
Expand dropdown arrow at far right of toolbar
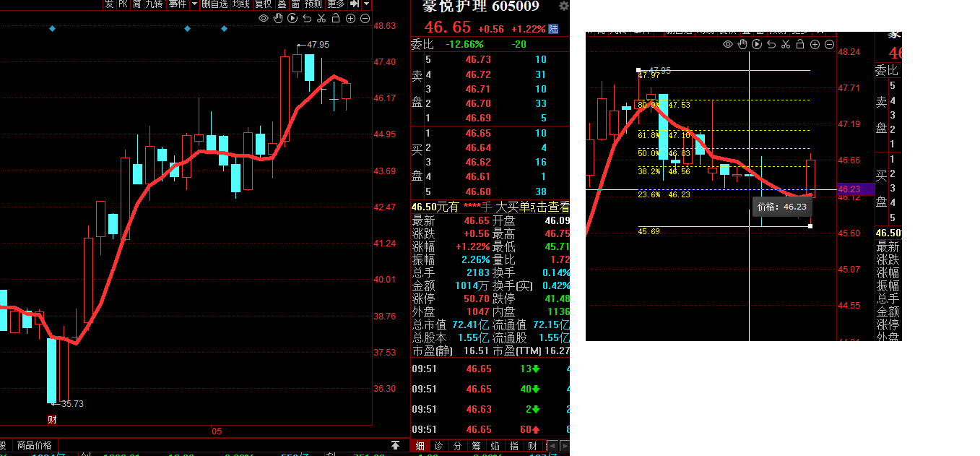point(367,4)
